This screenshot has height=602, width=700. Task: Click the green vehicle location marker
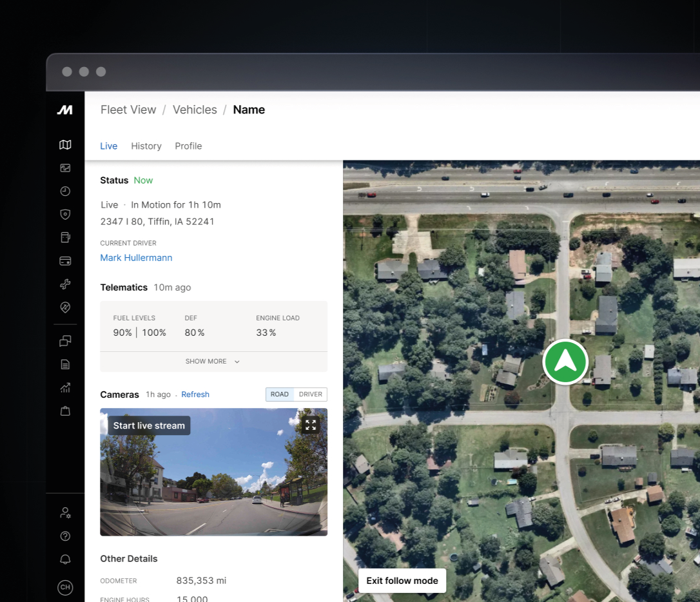click(565, 362)
